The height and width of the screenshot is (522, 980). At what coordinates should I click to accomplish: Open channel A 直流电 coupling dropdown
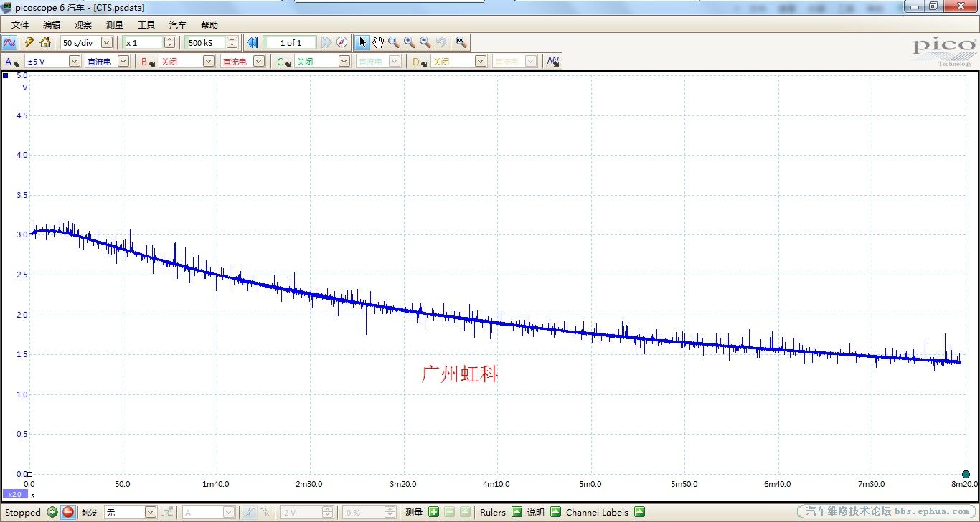coord(123,62)
